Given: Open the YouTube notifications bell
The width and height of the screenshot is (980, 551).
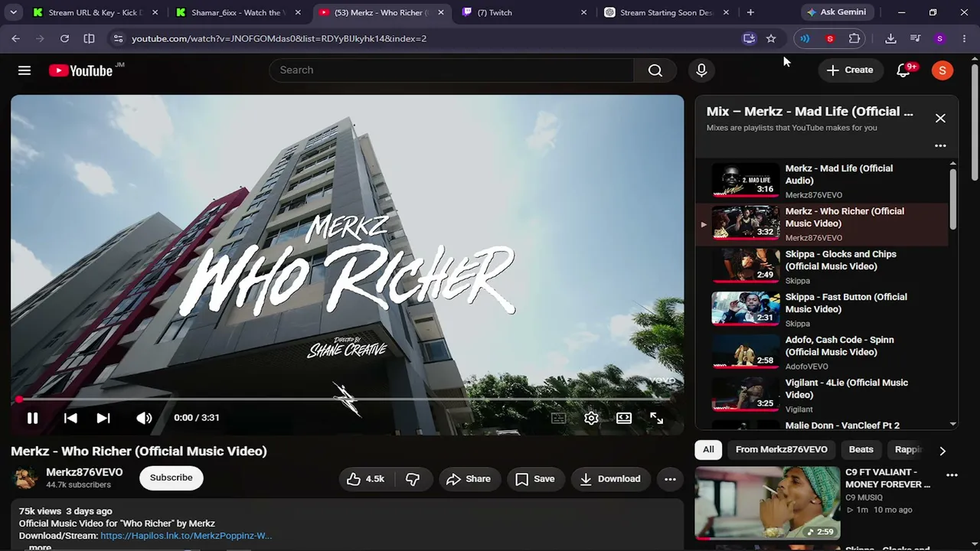Looking at the screenshot, I should click(903, 70).
